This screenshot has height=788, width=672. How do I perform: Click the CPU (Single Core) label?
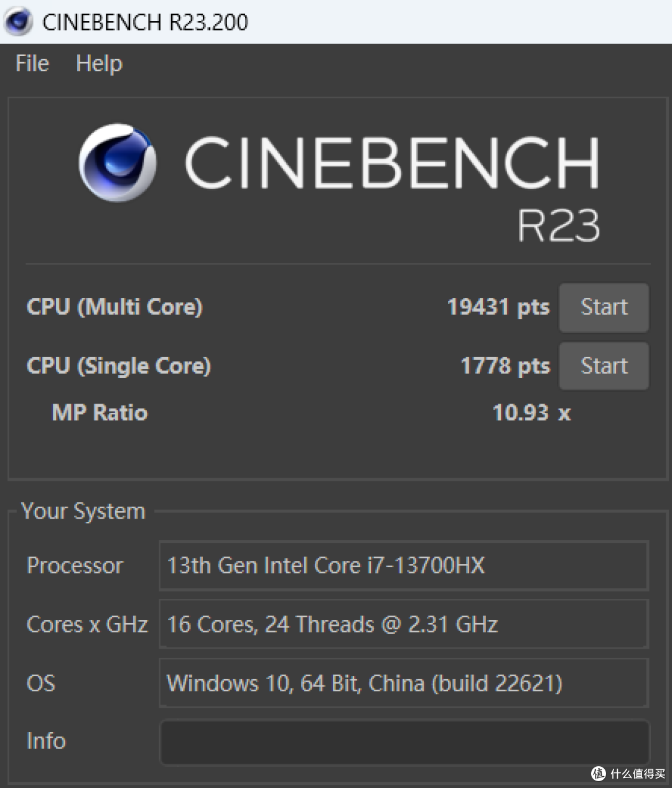[119, 366]
